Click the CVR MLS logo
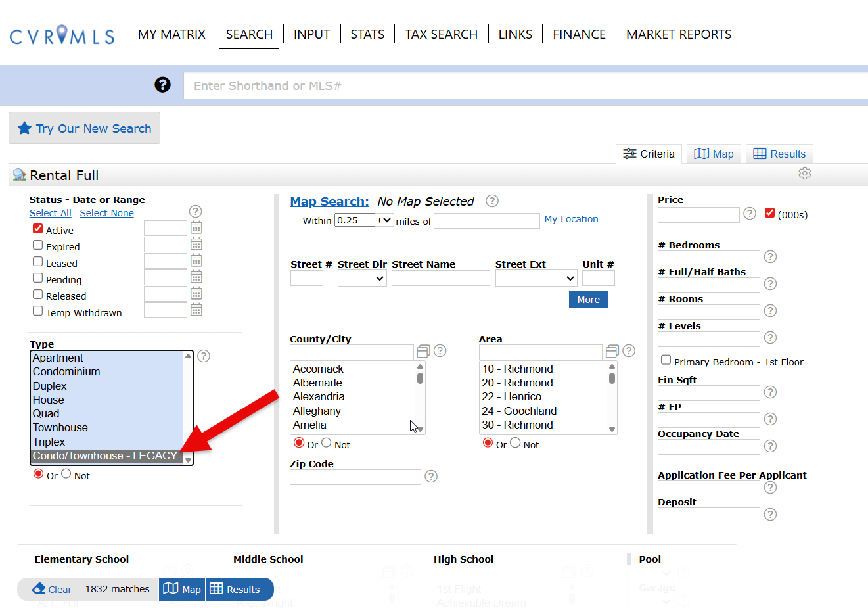 coord(62,35)
